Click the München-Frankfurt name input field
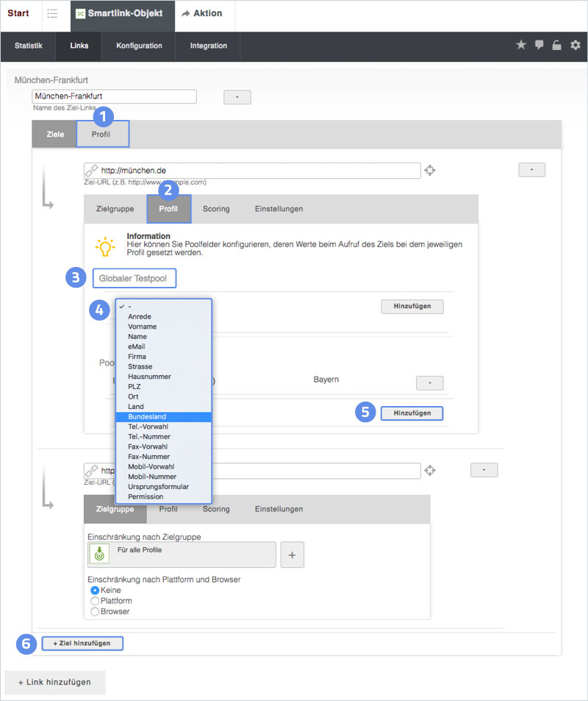The height and width of the screenshot is (701, 588). pyautogui.click(x=114, y=96)
